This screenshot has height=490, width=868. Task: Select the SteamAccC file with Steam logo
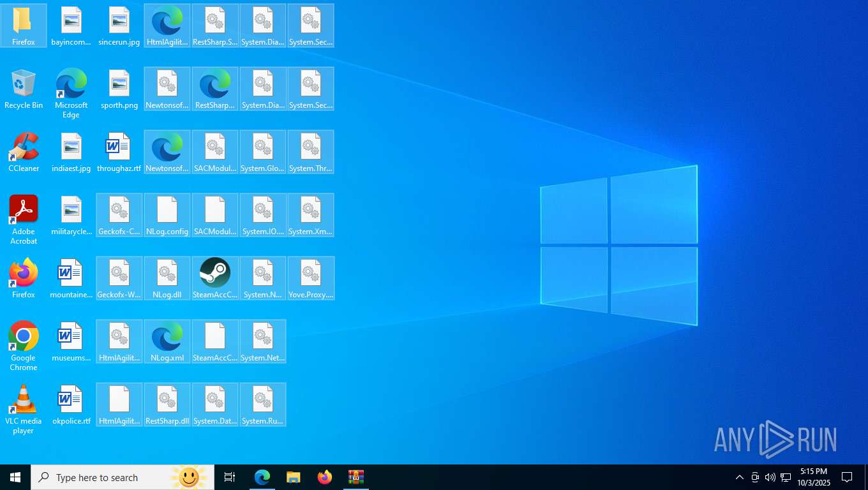215,279
